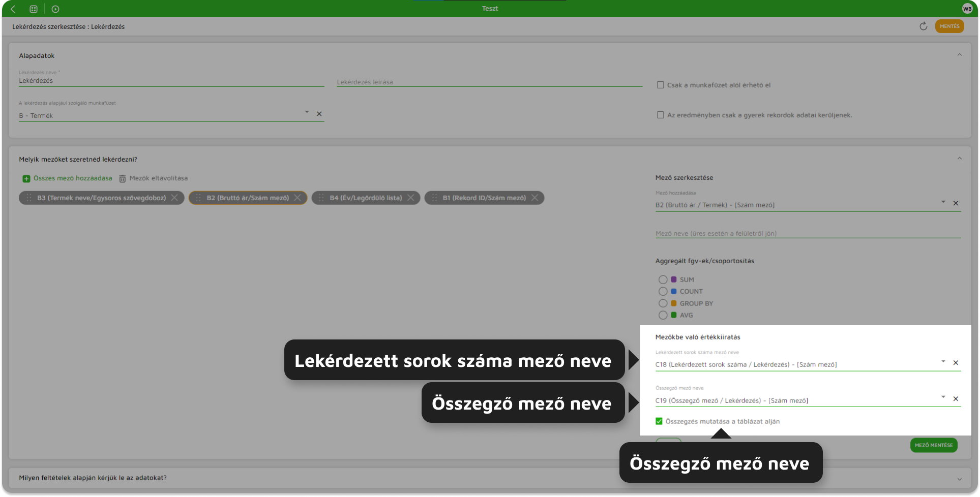Viewport: 980px width, 497px height.
Task: Click Mezők eltávolítása
Action: pos(159,178)
